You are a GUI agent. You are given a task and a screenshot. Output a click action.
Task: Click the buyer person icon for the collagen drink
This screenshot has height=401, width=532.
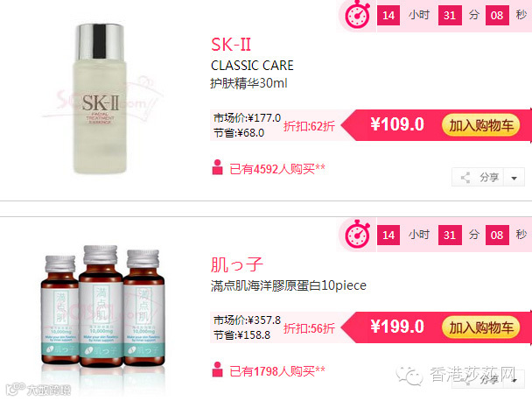[x=217, y=369]
